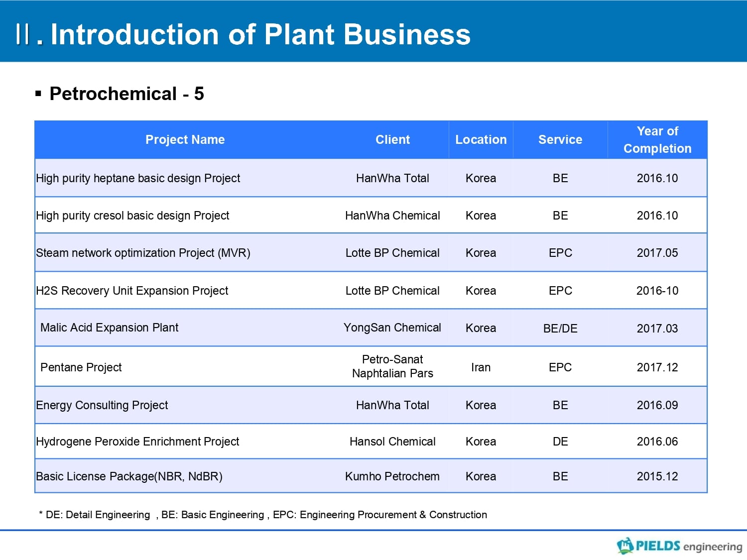The height and width of the screenshot is (560, 747).
Task: Click the abbreviations footnote 'DE: Detail Engineering'
Action: [98, 515]
